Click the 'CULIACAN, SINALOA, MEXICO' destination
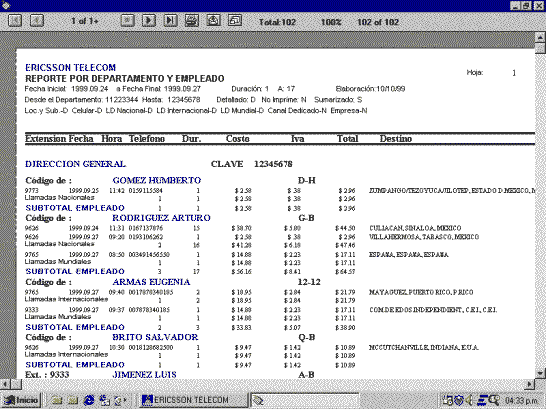 click(x=415, y=228)
